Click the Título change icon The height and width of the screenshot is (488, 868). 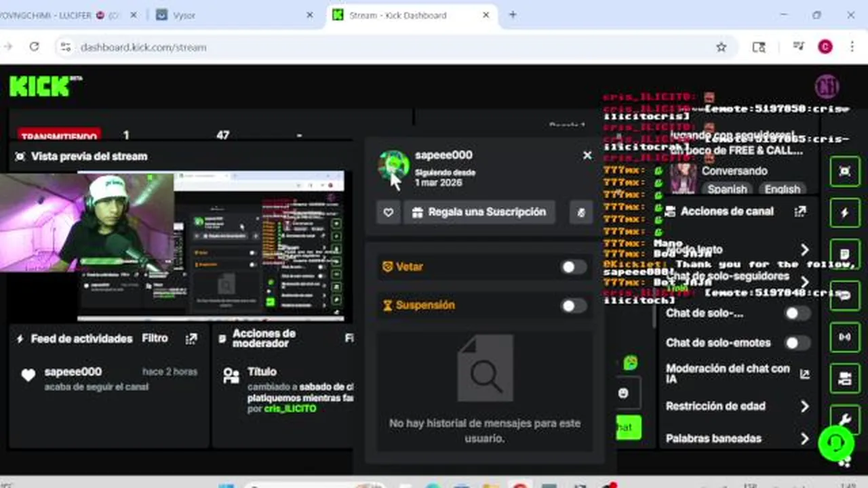(x=231, y=375)
